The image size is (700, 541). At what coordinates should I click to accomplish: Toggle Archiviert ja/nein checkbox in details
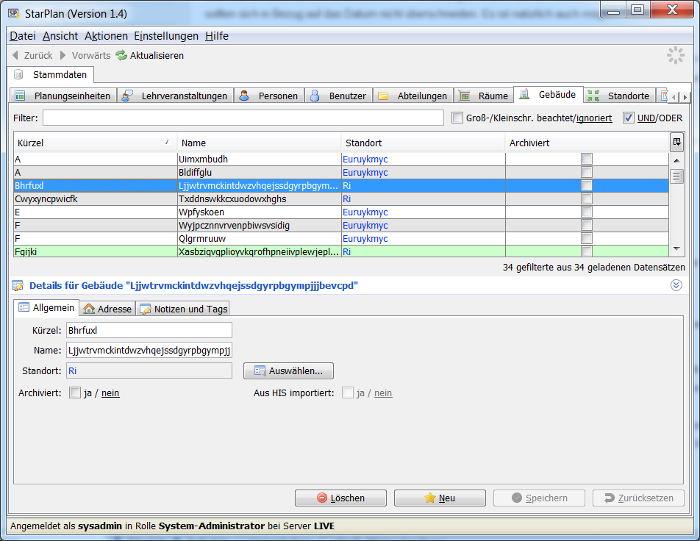click(x=75, y=393)
